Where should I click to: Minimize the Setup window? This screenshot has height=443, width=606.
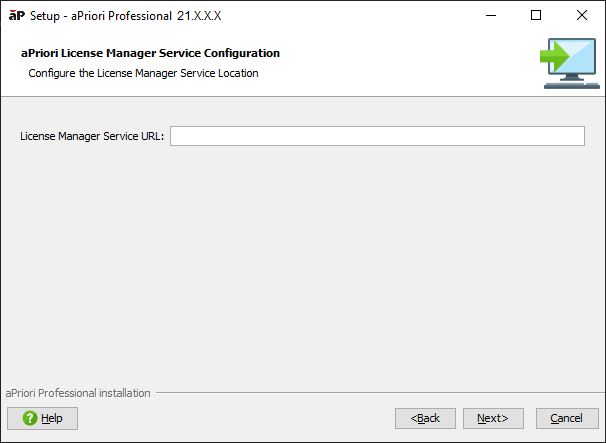(490, 15)
